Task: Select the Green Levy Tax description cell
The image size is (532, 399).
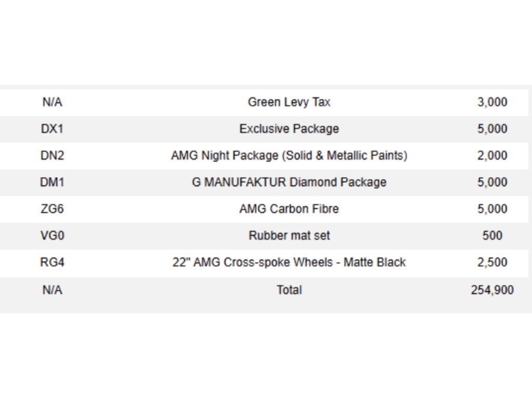Action: coord(289,102)
